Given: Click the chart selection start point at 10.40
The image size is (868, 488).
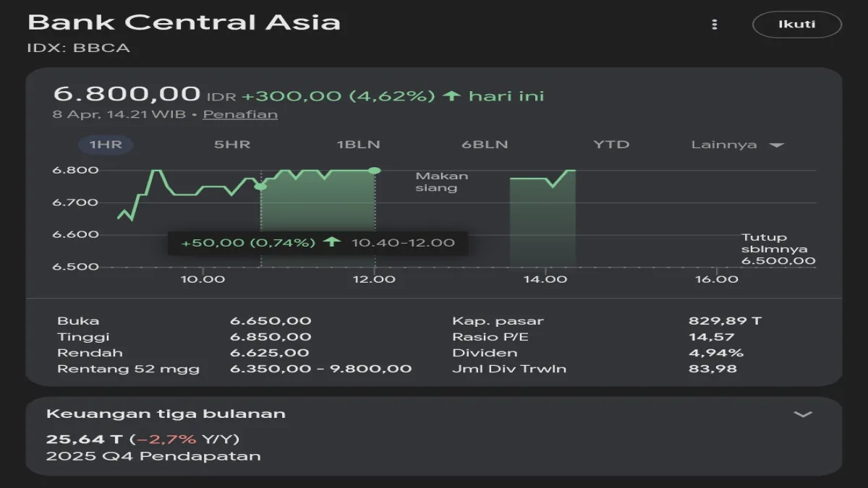Looking at the screenshot, I should pos(260,187).
